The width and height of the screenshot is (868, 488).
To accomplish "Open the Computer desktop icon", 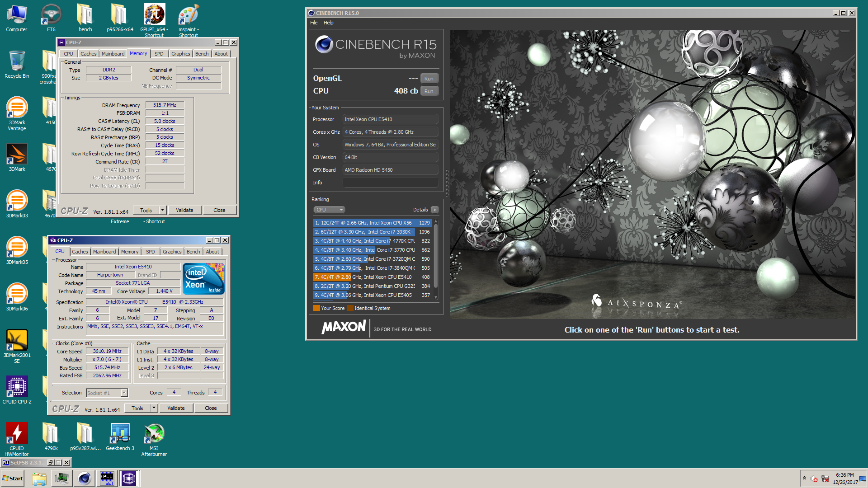I will (17, 18).
